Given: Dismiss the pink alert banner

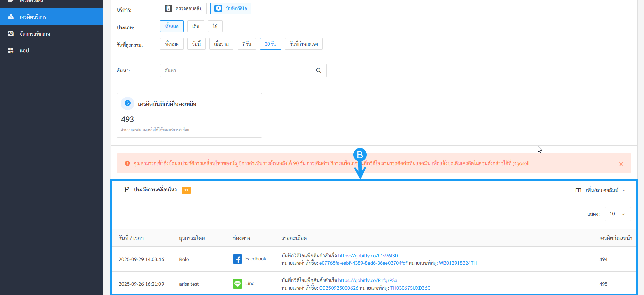Looking at the screenshot, I should coord(621,164).
